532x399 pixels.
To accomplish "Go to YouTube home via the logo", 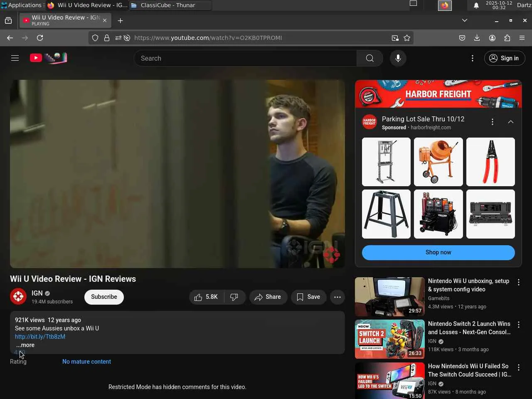I will (x=48, y=58).
